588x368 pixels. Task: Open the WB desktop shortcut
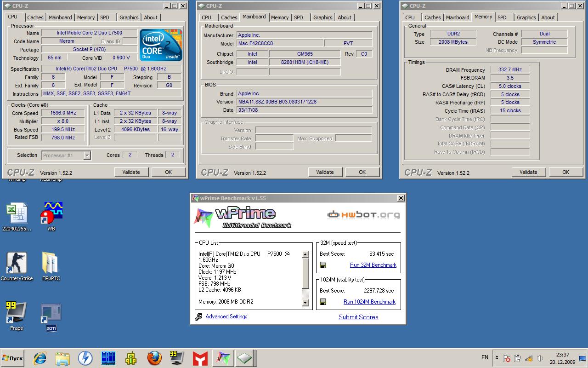51,217
